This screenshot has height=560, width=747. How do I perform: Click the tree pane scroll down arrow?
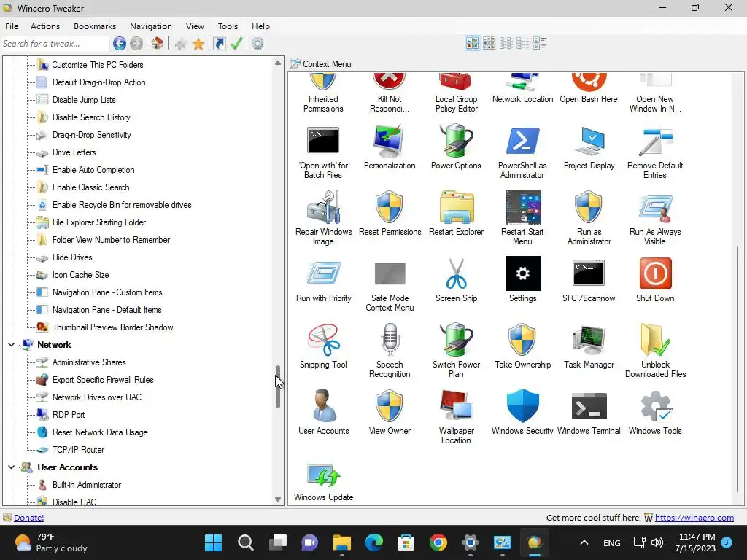coord(278,499)
